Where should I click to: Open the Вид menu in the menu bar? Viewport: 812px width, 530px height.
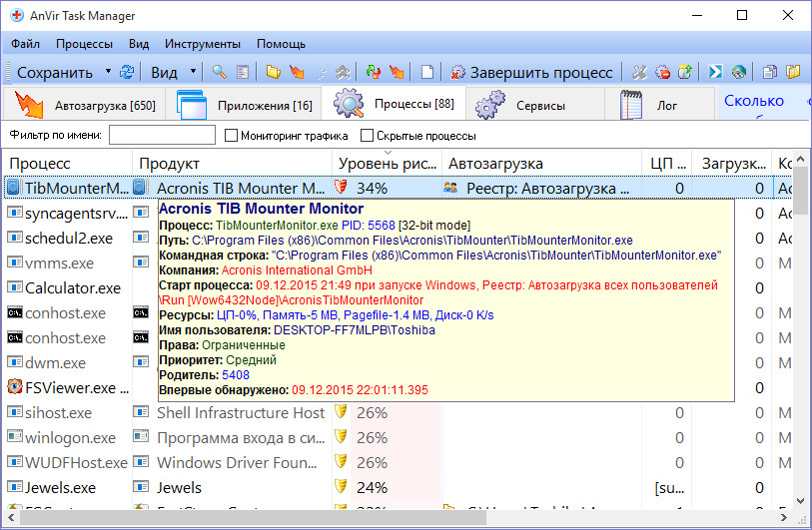139,44
